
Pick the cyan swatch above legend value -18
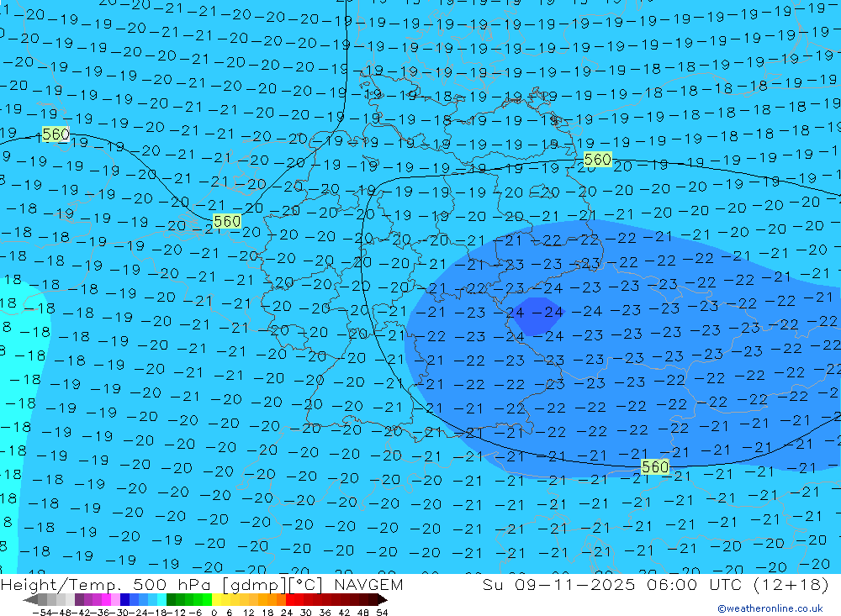point(161,600)
